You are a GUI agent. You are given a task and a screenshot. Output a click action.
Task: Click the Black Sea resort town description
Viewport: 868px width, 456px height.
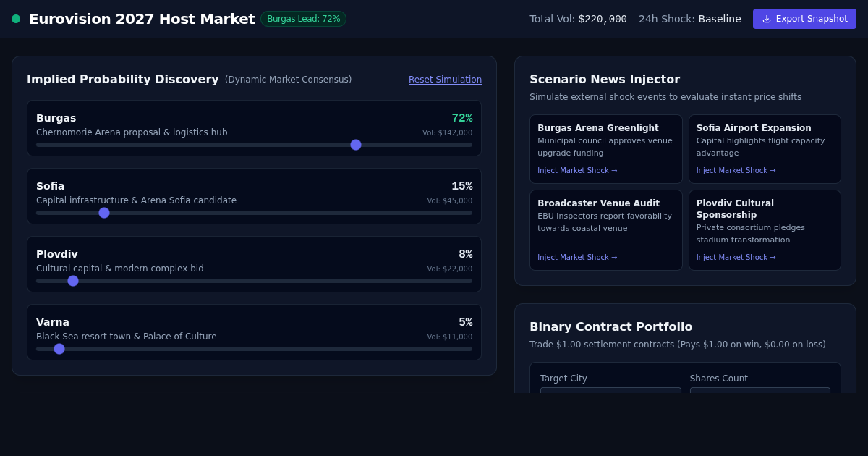pyautogui.click(x=127, y=337)
